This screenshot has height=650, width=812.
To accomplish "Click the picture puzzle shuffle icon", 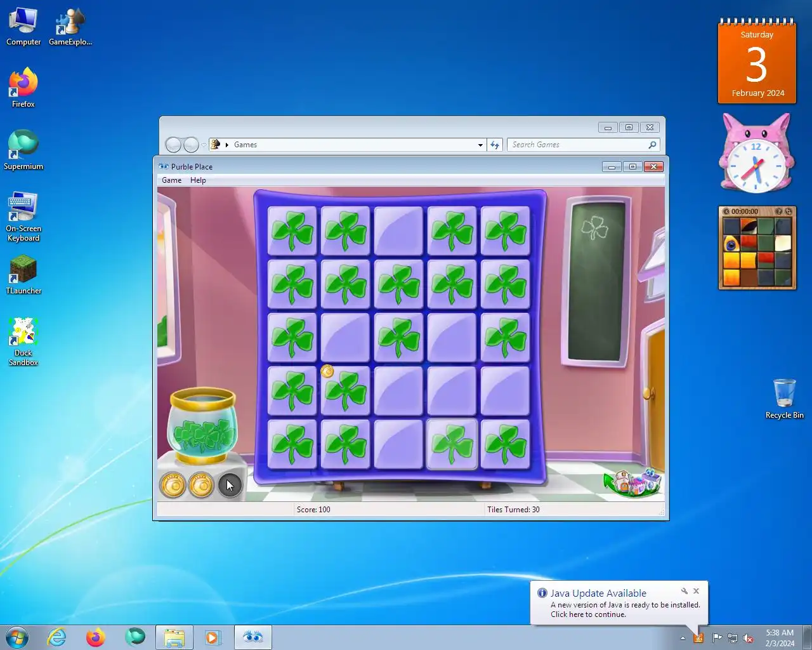I will pyautogui.click(x=789, y=211).
